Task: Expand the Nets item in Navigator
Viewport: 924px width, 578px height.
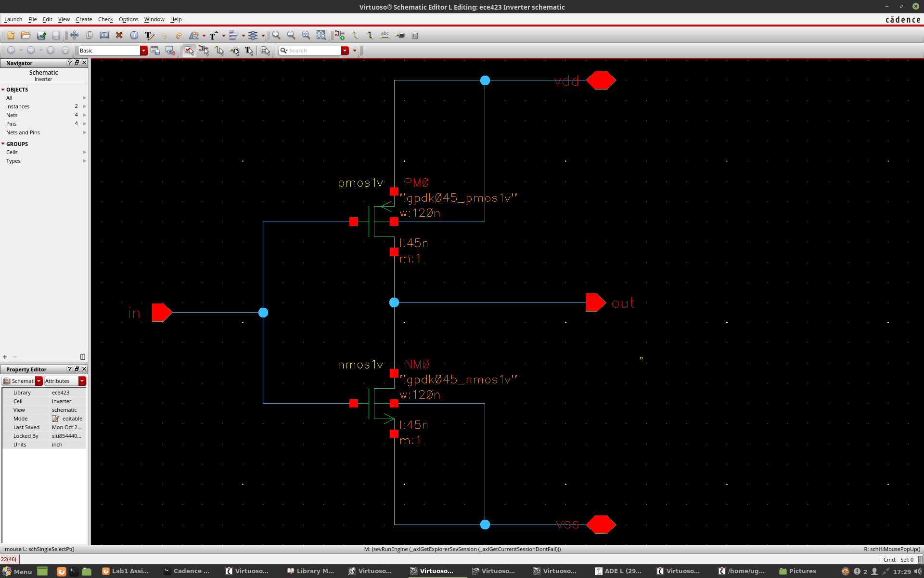Action: 84,115
